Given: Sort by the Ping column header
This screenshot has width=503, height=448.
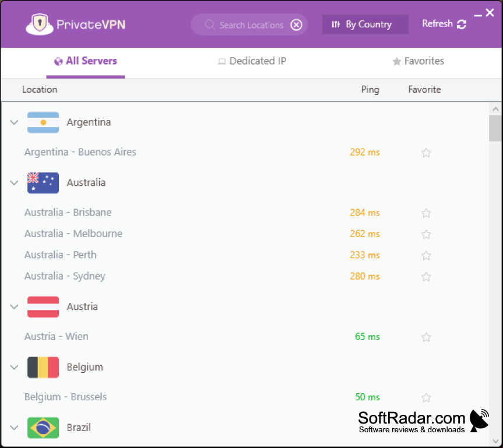Looking at the screenshot, I should pyautogui.click(x=370, y=90).
